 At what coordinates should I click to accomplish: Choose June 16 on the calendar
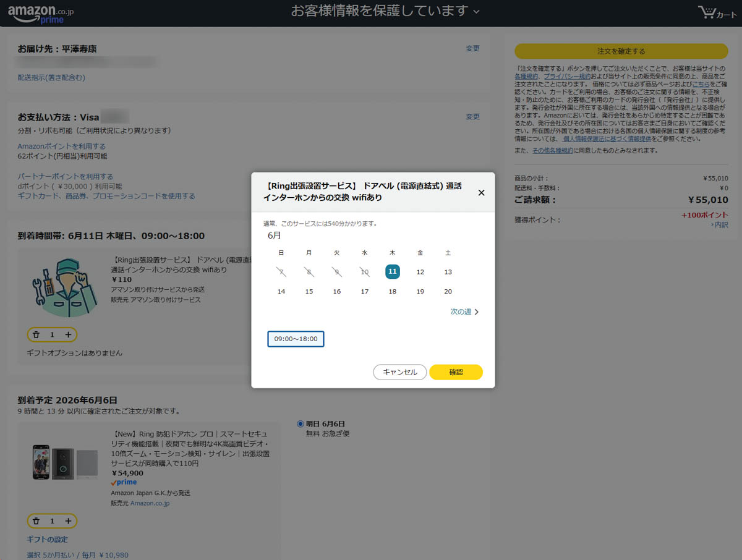(x=337, y=291)
